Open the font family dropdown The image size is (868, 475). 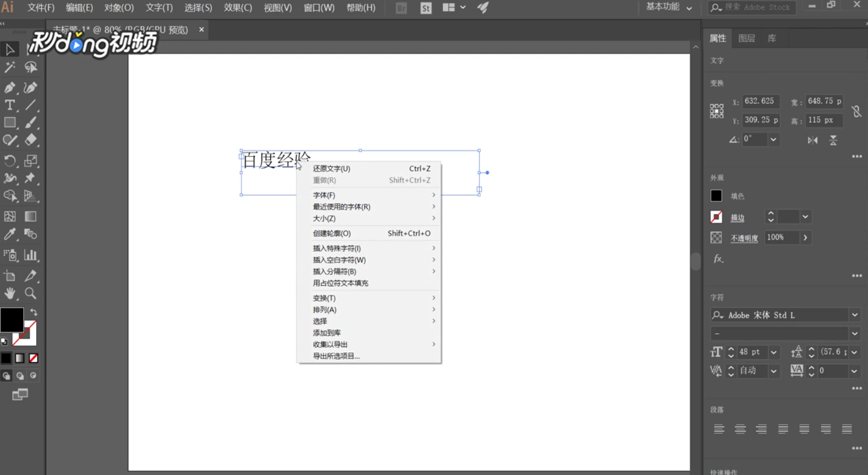(855, 315)
